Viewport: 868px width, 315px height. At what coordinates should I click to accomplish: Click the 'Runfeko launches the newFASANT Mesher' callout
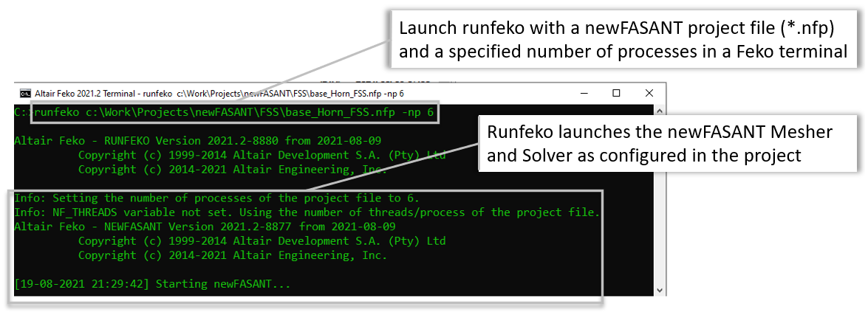[669, 143]
